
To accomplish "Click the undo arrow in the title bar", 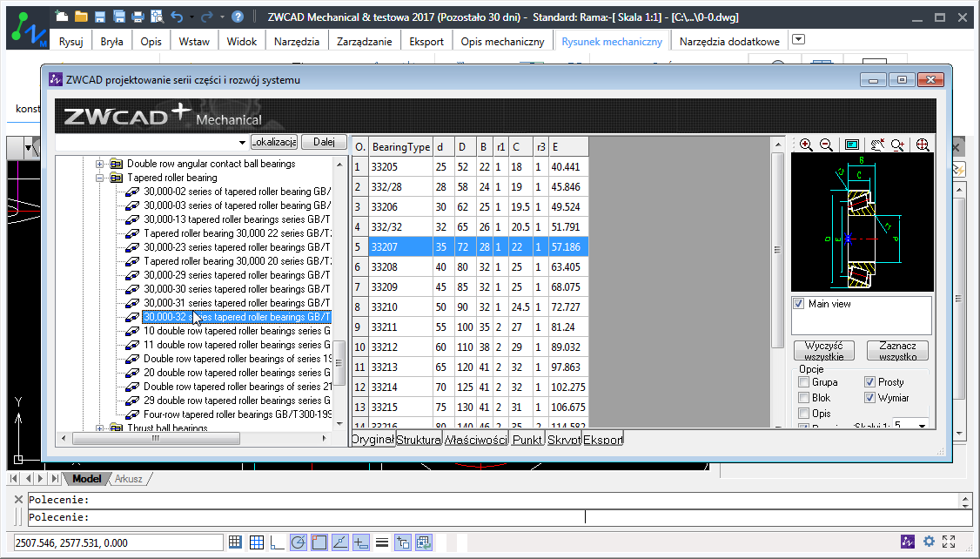I will point(178,17).
